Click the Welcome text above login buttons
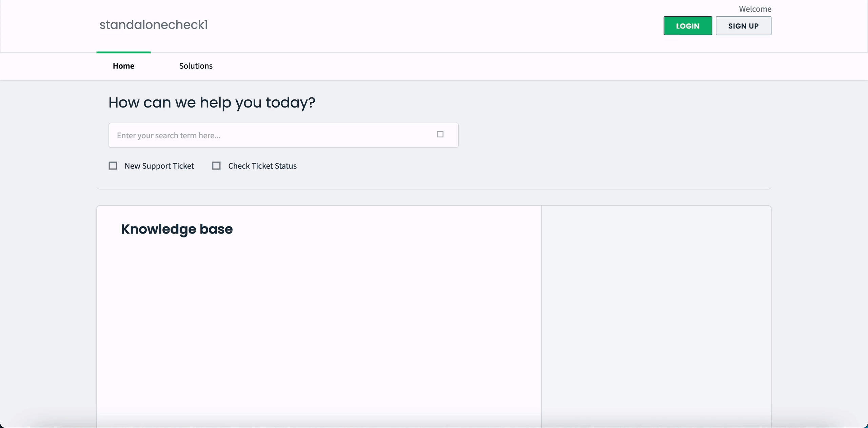868x428 pixels. (755, 9)
